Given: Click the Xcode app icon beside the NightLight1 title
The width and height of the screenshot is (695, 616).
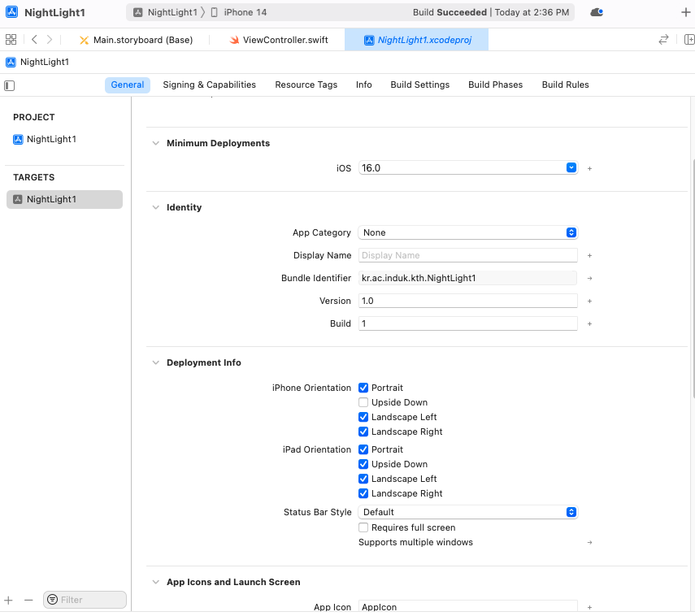Looking at the screenshot, I should pyautogui.click(x=11, y=12).
